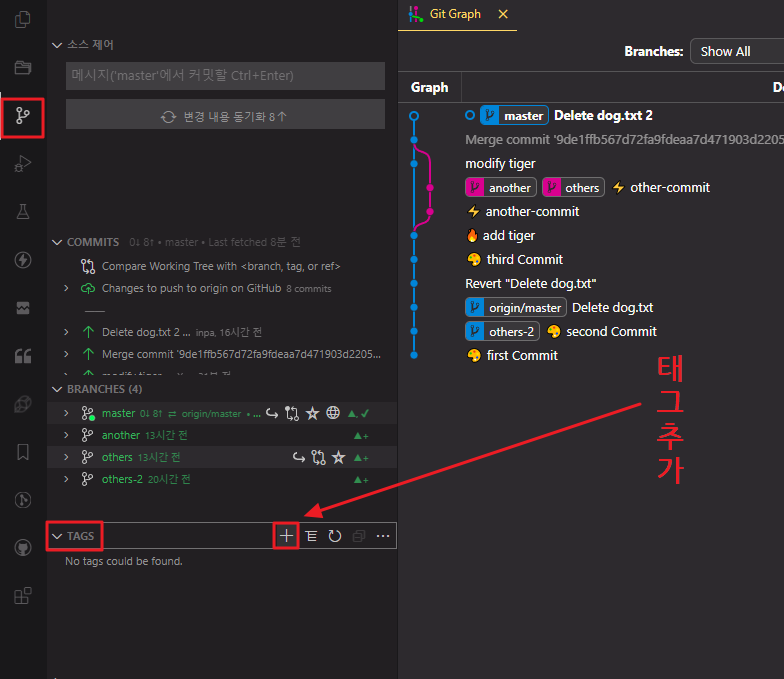Open the folder view in activity bar

22,68
